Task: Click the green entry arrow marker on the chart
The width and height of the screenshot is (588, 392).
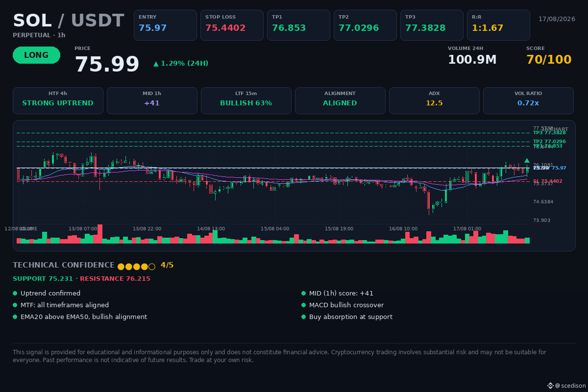Action: pos(527,160)
